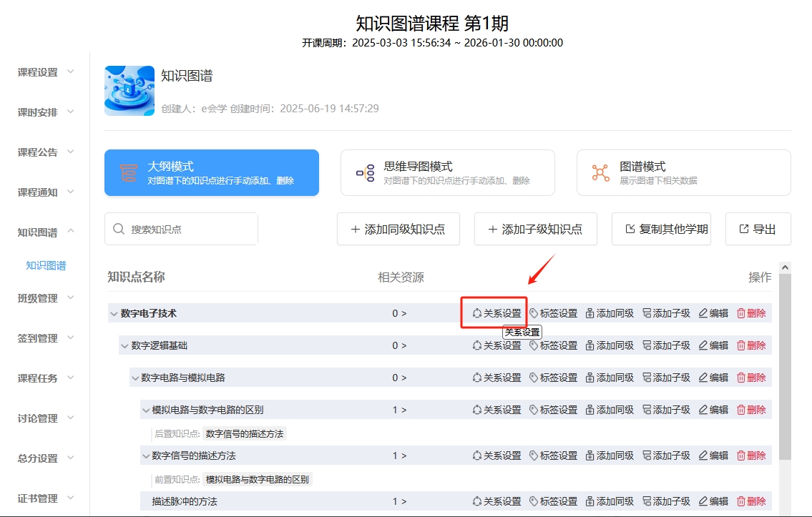The height and width of the screenshot is (517, 812).
Task: Delete the 描述脉冲的方法 knowledge point
Action: (751, 501)
